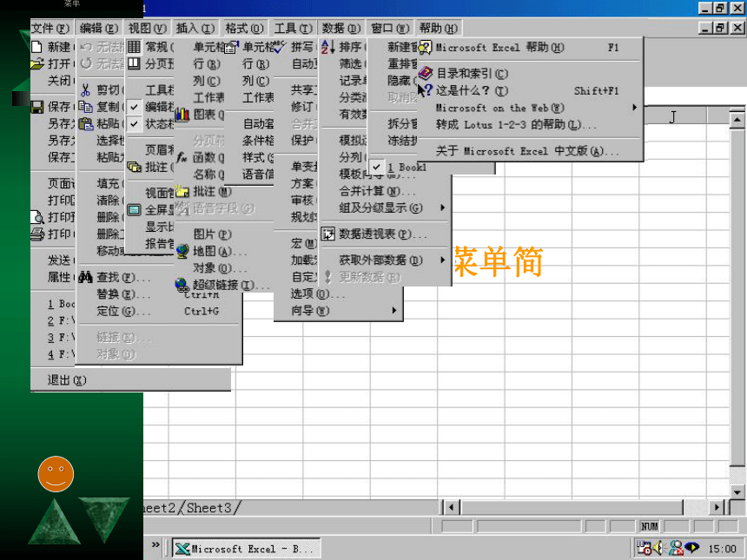This screenshot has height=560, width=747.
Task: Click the binoculars icon beside 查找
Action: click(x=86, y=277)
